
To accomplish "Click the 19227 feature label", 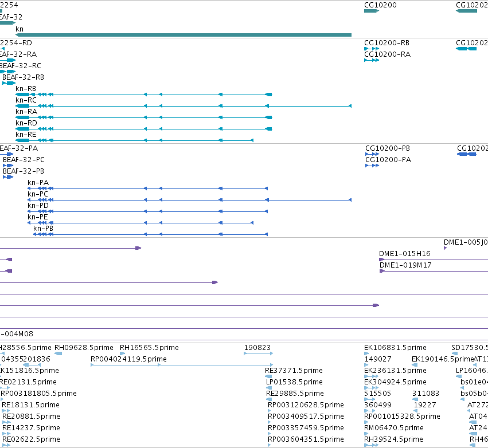I will click(x=425, y=405).
